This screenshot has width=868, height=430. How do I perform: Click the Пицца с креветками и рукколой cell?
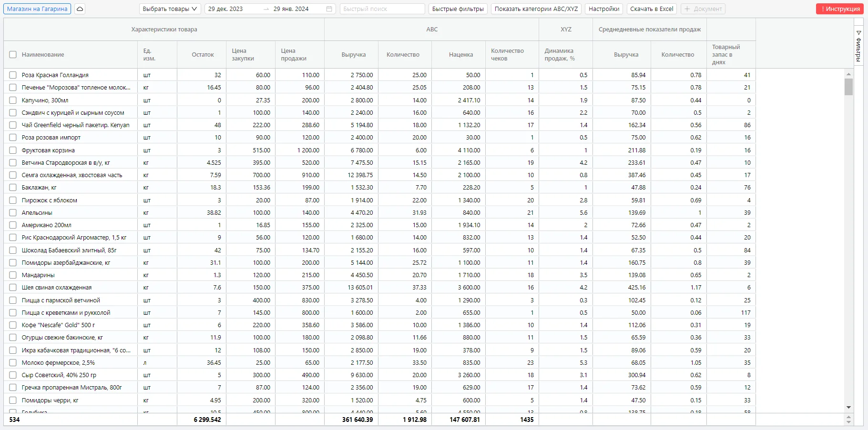tap(66, 313)
